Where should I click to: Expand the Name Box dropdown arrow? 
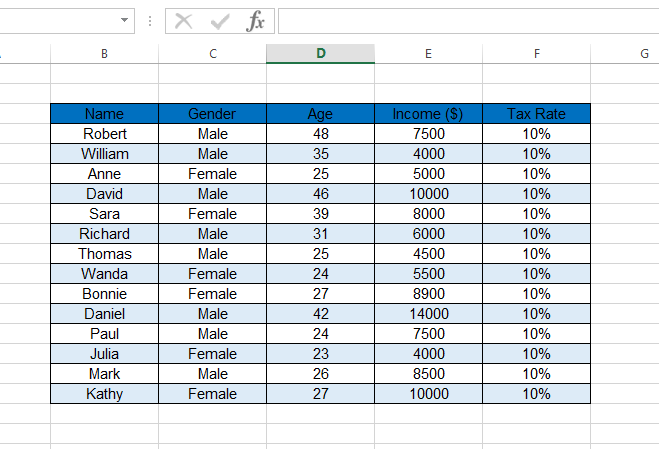[x=124, y=20]
